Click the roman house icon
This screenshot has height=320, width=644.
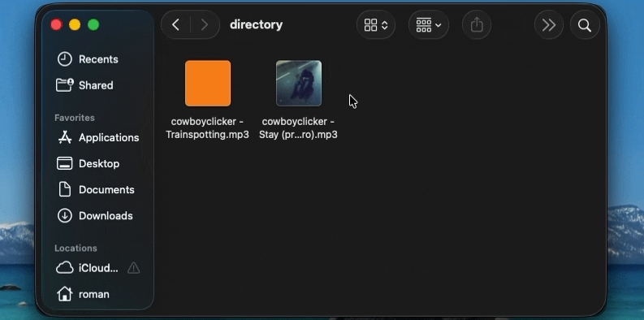pyautogui.click(x=64, y=294)
